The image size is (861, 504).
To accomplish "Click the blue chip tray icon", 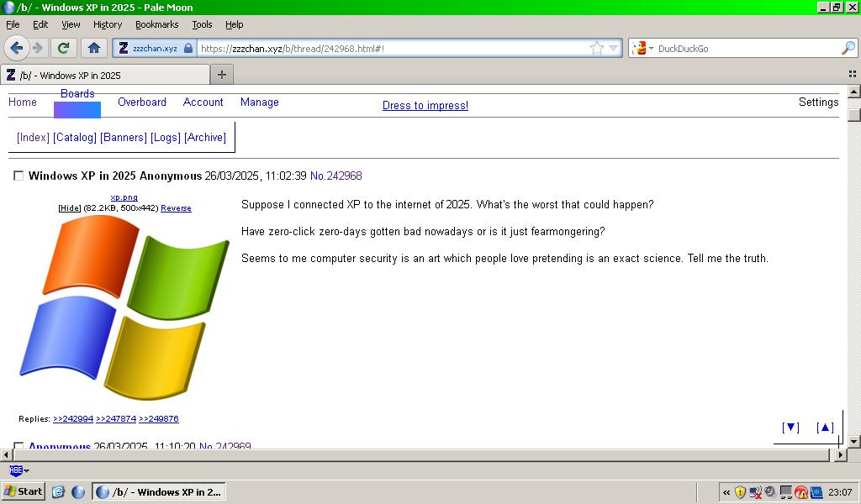I will [x=816, y=492].
